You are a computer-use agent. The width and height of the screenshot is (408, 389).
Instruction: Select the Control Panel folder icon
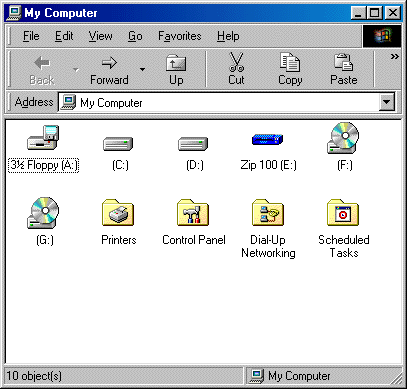point(193,213)
